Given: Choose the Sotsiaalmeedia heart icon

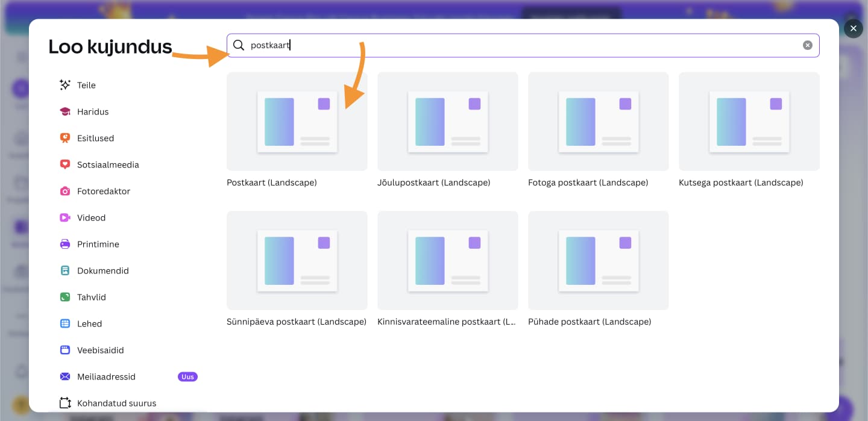Looking at the screenshot, I should [x=65, y=164].
